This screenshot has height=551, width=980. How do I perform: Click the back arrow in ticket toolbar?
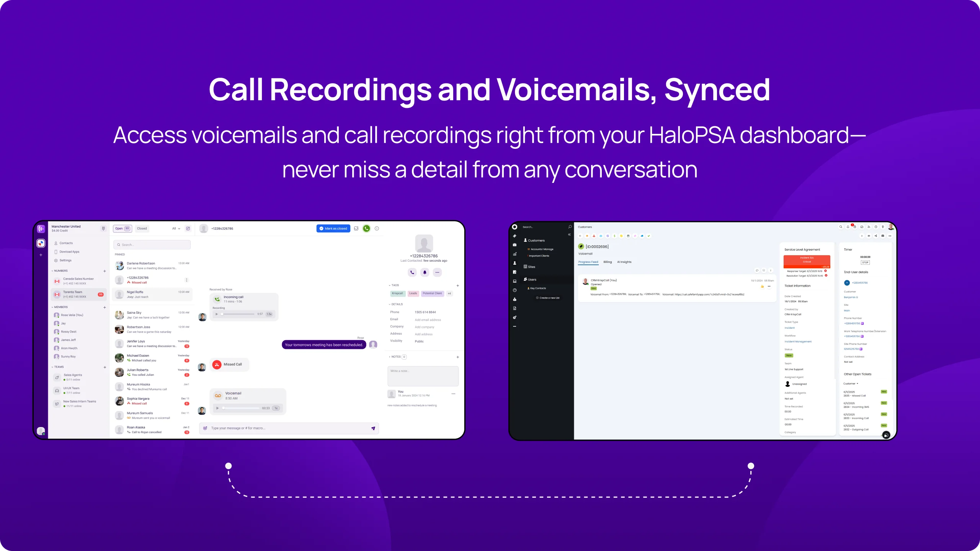click(x=580, y=236)
